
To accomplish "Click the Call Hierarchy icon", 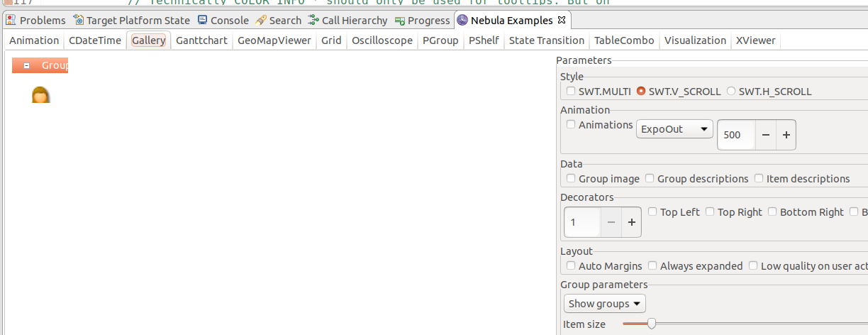I will tap(313, 20).
